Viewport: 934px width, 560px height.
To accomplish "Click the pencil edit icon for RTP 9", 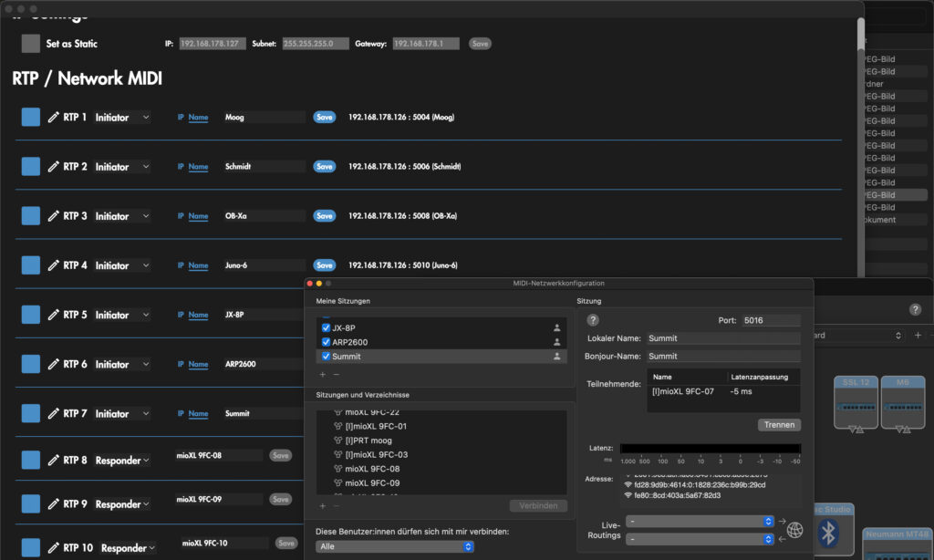I will (53, 504).
